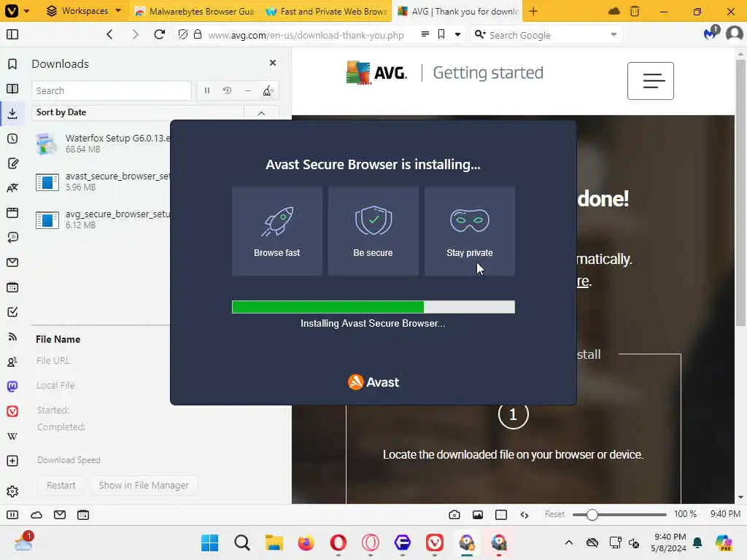Open synced tabs cloud icon
The width and height of the screenshot is (747, 560).
614,11
